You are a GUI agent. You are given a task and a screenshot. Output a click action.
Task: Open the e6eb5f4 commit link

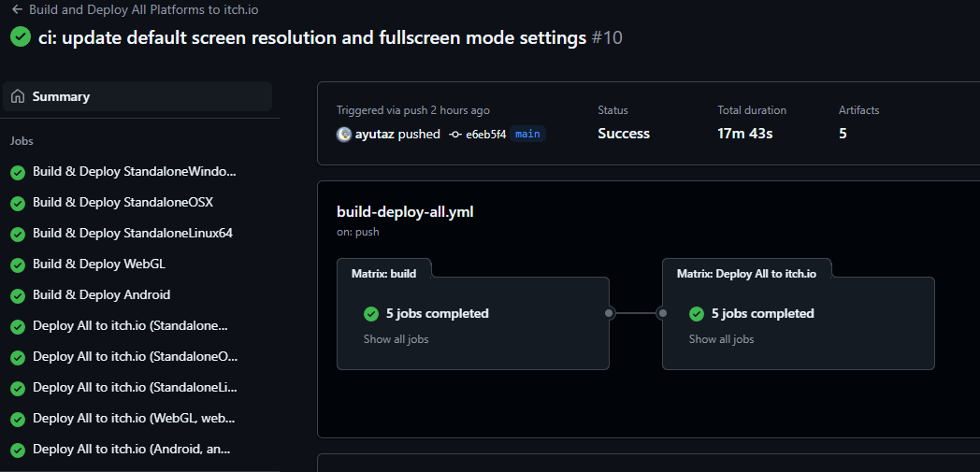(485, 135)
